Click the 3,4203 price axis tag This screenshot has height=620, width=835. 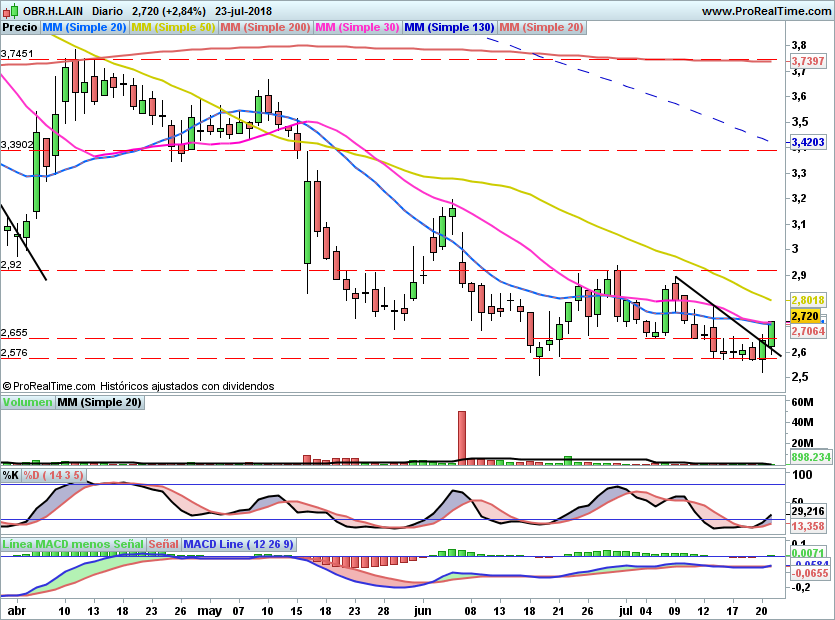[x=807, y=143]
